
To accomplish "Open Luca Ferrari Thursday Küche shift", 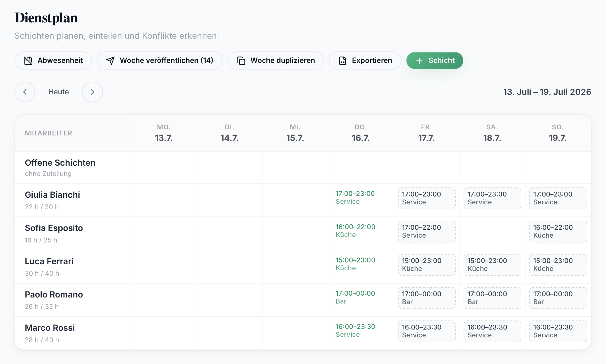I will (x=361, y=264).
